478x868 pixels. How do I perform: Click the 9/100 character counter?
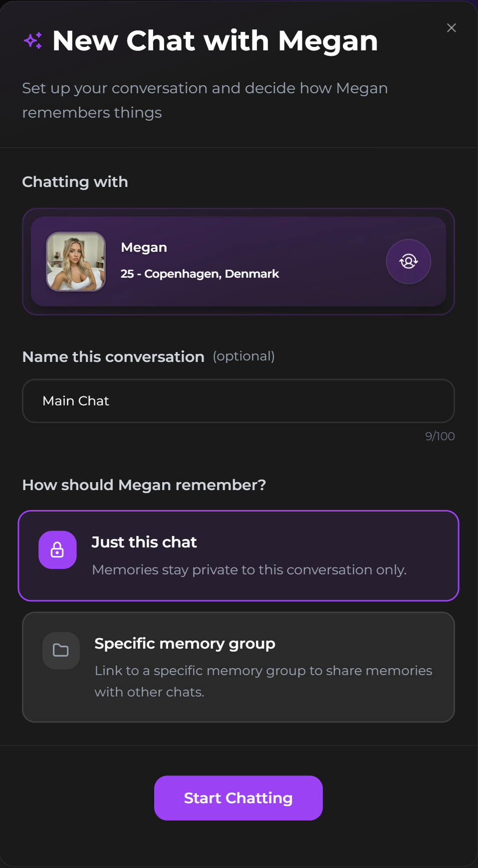(x=440, y=436)
